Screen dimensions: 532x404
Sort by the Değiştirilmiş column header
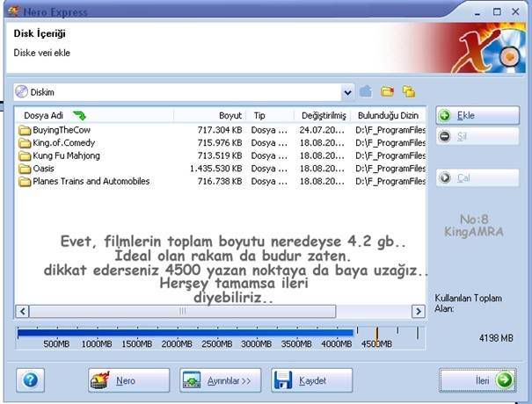(323, 116)
